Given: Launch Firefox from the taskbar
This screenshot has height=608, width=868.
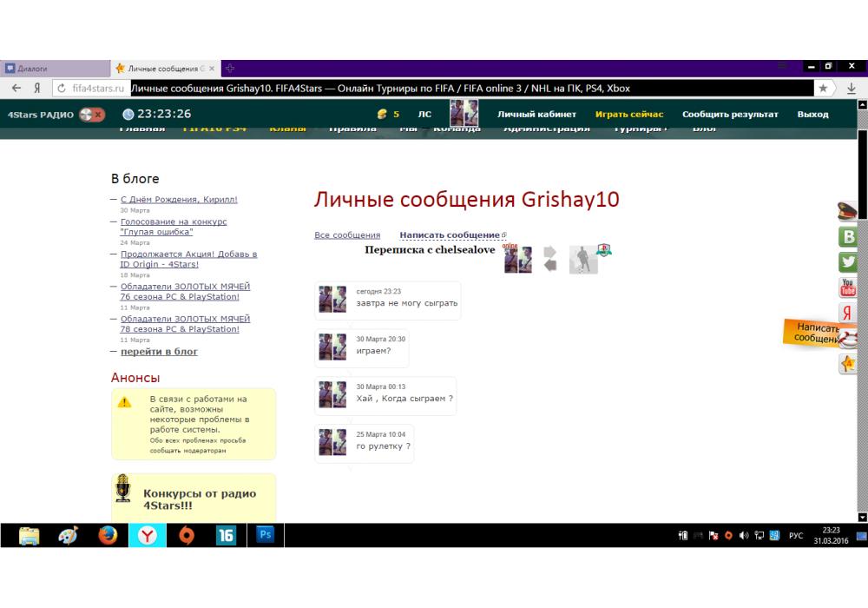Looking at the screenshot, I should pos(108,536).
